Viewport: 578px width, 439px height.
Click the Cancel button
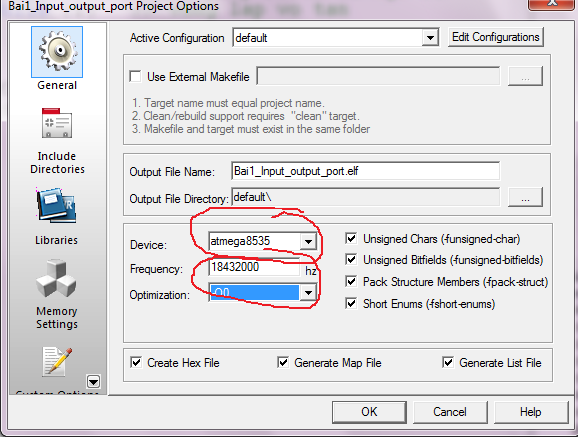[x=450, y=412]
